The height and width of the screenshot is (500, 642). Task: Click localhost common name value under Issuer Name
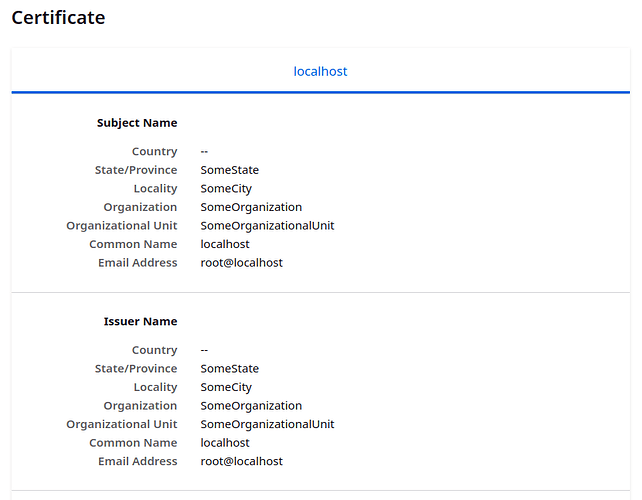225,443
